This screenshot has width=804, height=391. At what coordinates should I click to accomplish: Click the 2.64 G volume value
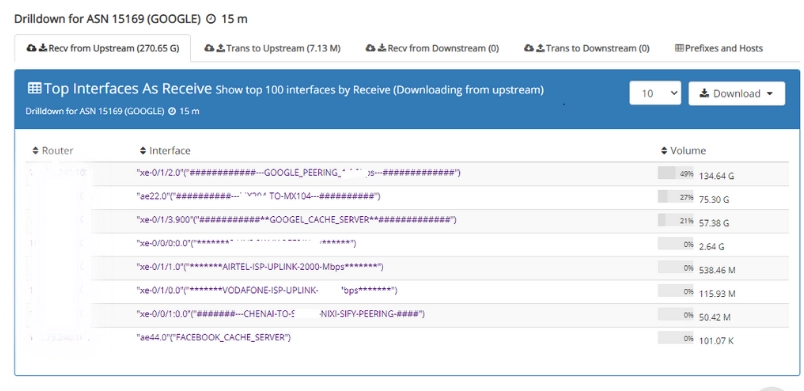tap(712, 246)
